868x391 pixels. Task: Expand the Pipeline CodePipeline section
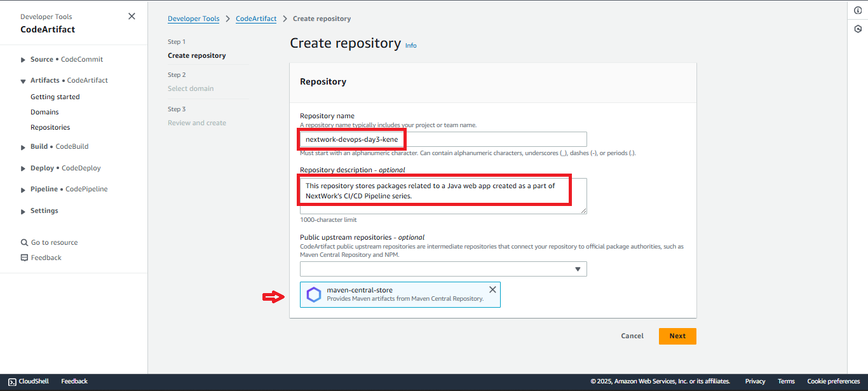(x=23, y=189)
